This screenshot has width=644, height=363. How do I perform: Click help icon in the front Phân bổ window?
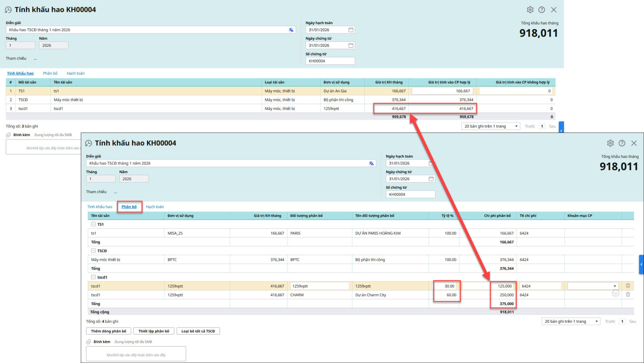[x=622, y=143]
